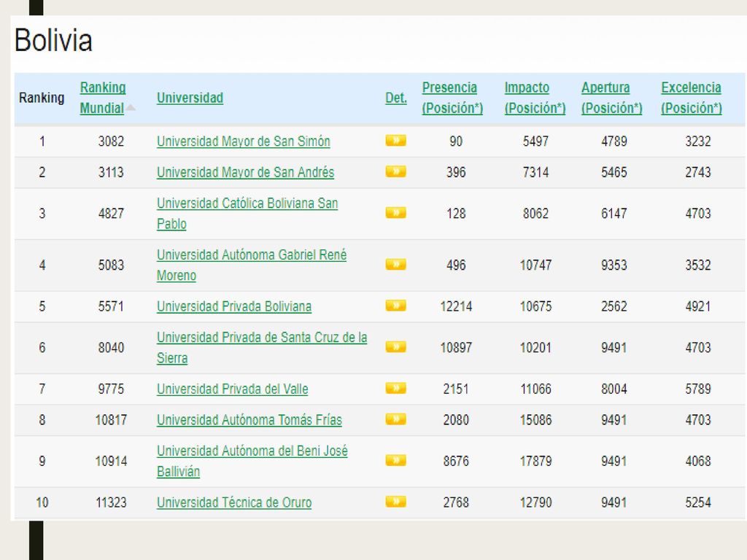Click the sort arrow beside Ranking Mundial

point(131,108)
